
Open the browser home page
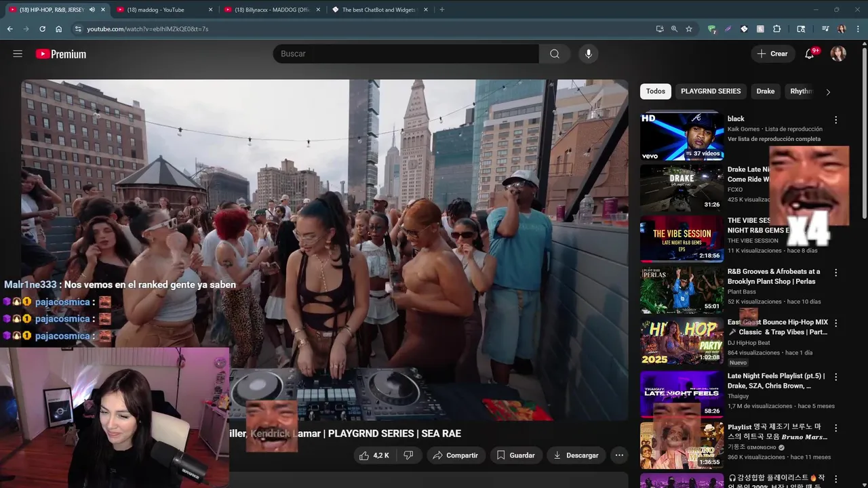[59, 29]
